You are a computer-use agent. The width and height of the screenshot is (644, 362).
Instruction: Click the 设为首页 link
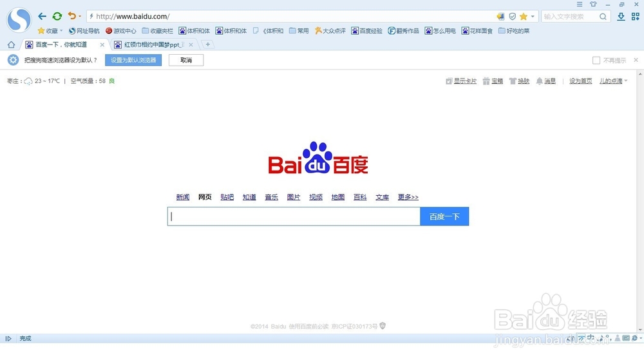click(580, 81)
